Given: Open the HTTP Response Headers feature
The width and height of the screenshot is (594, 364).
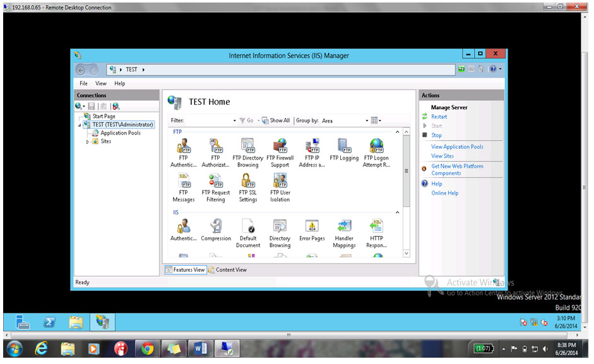Looking at the screenshot, I should click(376, 233).
